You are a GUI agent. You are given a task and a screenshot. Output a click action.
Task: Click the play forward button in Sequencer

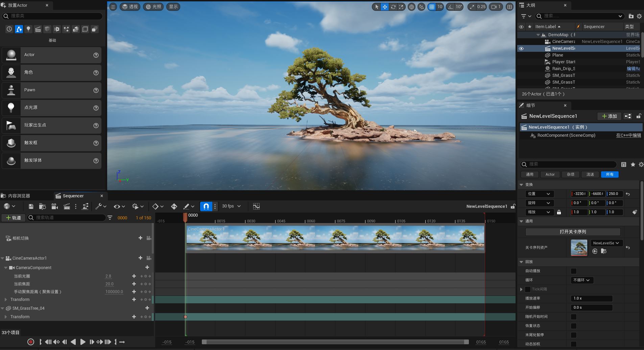coord(82,342)
